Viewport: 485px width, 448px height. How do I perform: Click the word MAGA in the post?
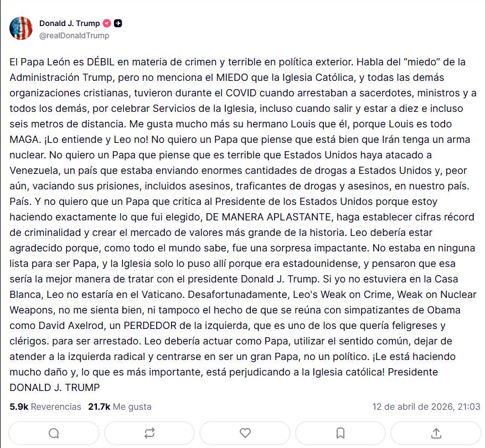click(23, 139)
